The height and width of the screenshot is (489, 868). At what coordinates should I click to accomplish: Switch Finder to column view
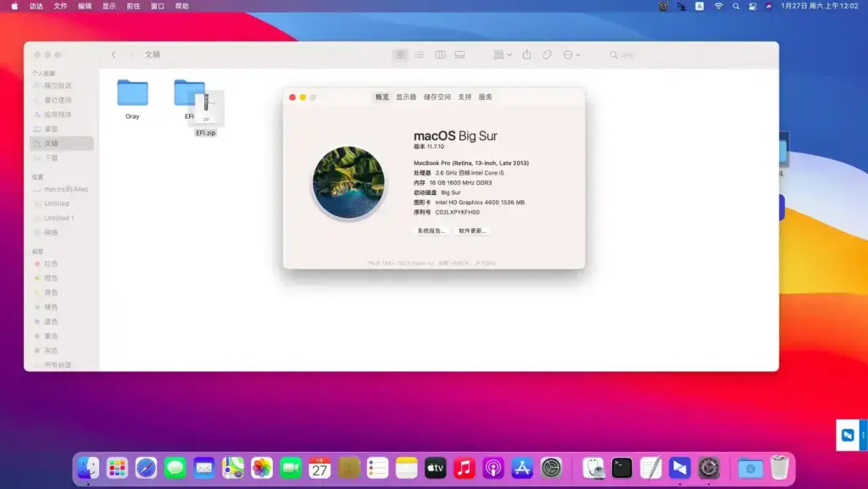click(x=440, y=55)
